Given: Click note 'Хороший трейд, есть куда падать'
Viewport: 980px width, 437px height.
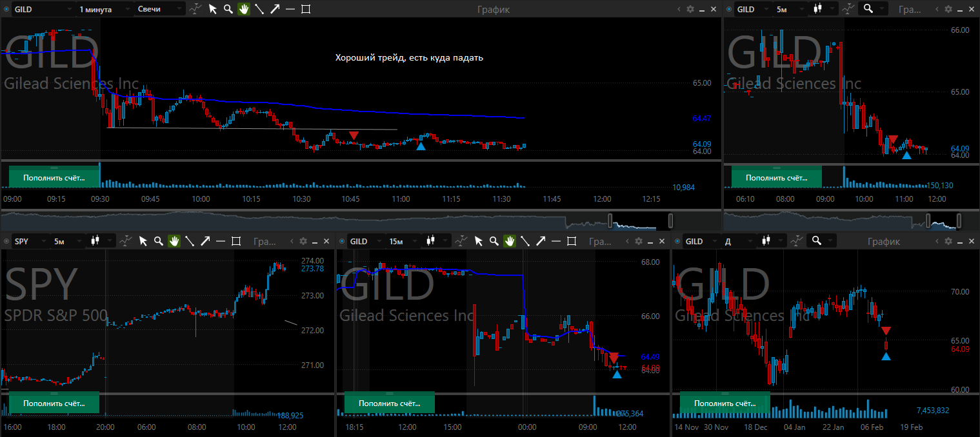Looking at the screenshot, I should 409,58.
